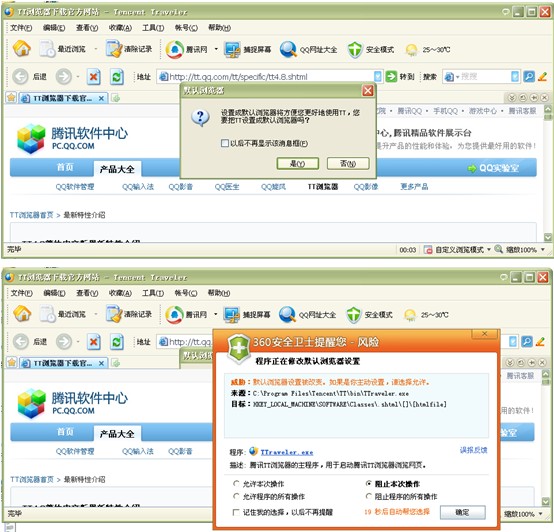Expand the 缩放100% zoom dropdown

[x=543, y=250]
